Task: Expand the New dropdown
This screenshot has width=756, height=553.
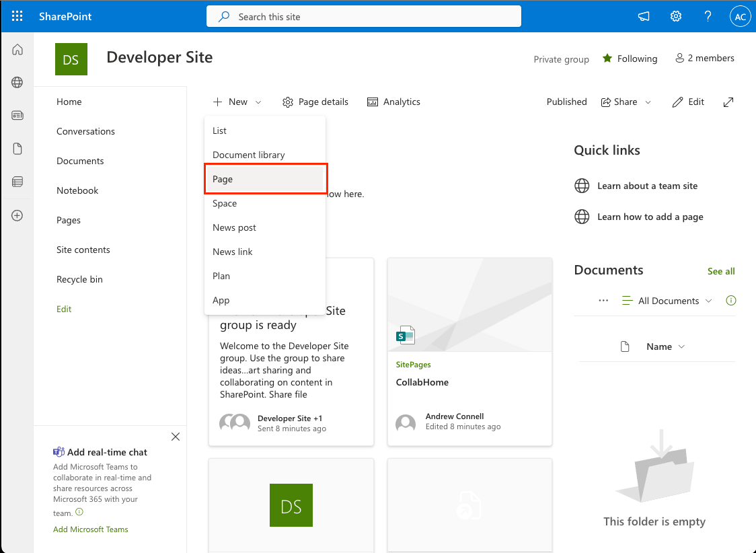Action: (237, 102)
